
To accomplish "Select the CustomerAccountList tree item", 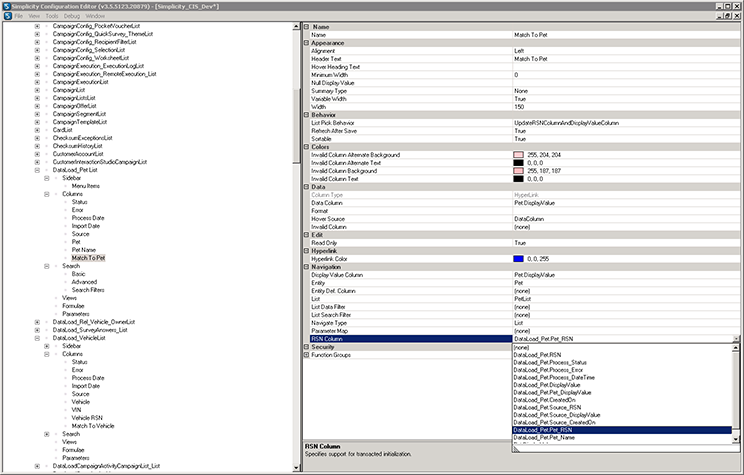I will click(78, 154).
